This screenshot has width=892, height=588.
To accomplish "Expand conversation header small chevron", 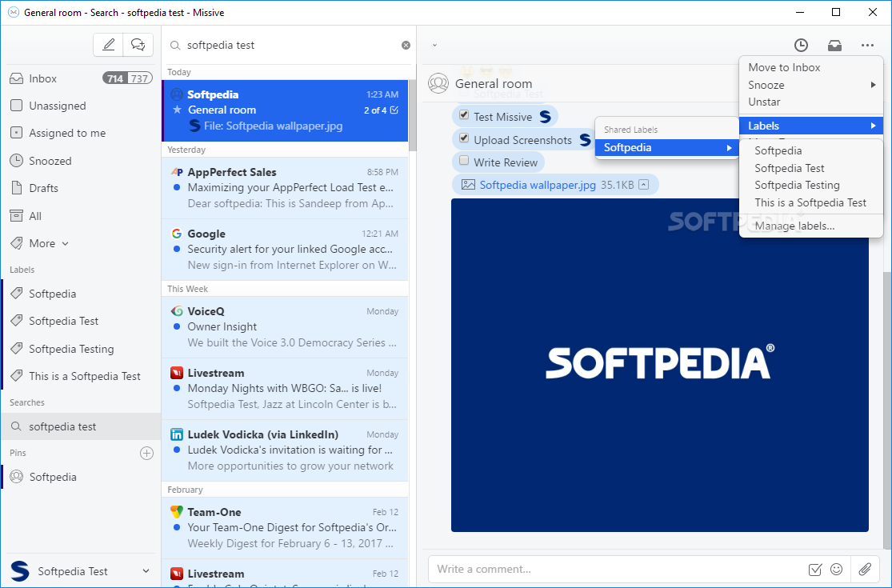I will click(x=434, y=45).
